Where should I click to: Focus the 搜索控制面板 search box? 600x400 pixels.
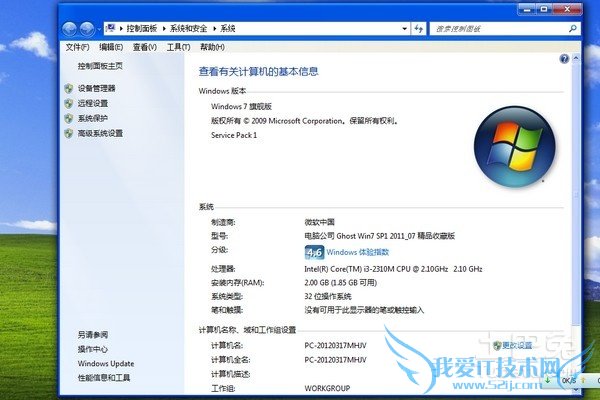pos(504,28)
